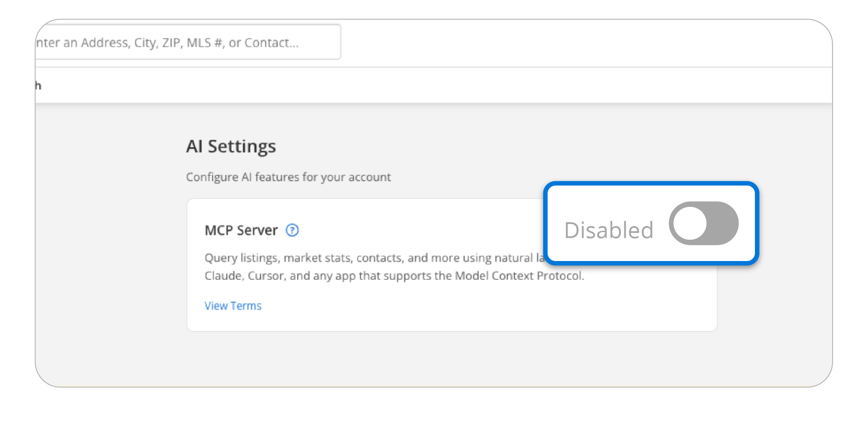Click the "Query listings, market stats" description line
Viewport: 868px width, 421px height.
374,258
